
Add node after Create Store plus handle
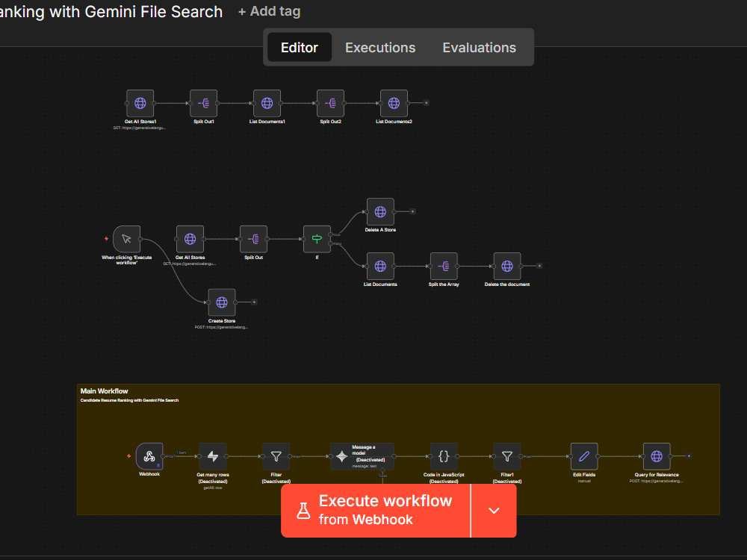(254, 302)
